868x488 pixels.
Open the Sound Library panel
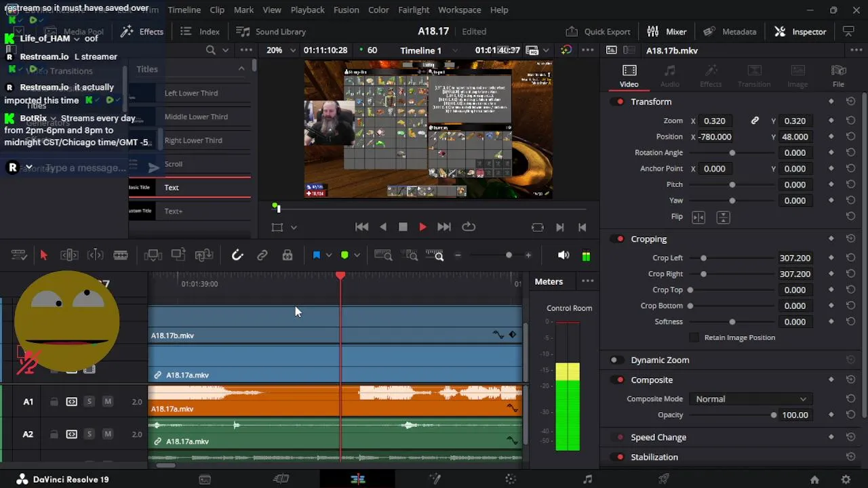(271, 31)
